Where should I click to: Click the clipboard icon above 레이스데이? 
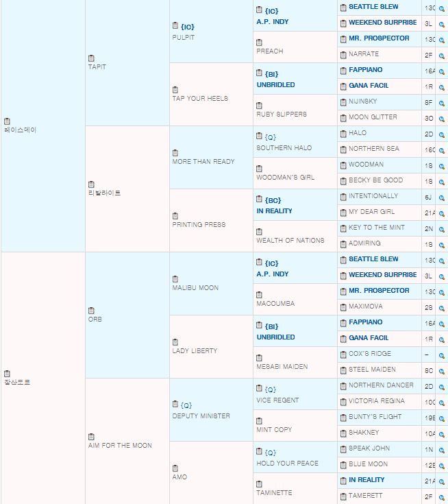[x=8, y=121]
